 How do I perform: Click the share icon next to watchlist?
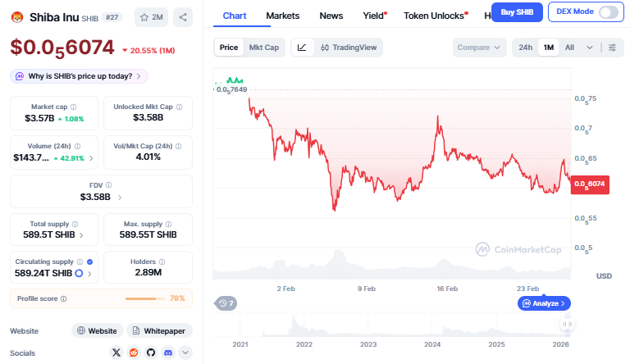tap(182, 16)
